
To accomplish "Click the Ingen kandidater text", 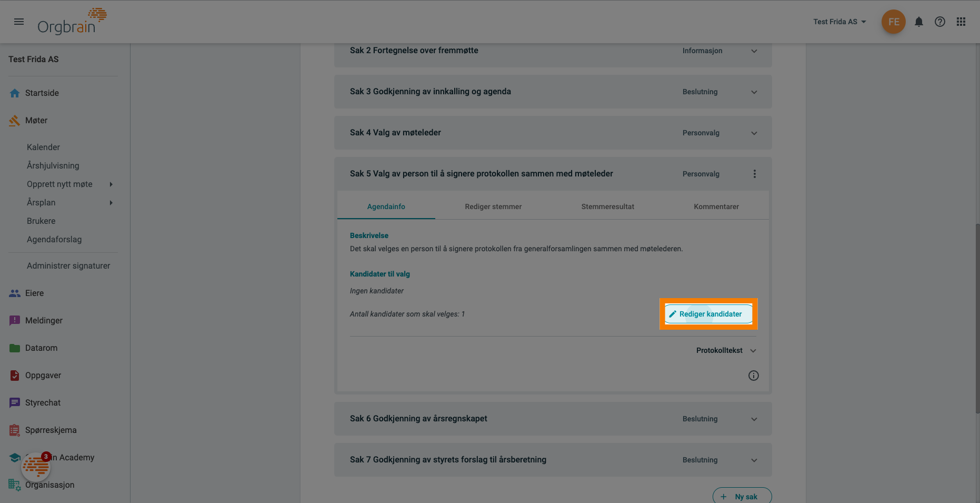I will (376, 291).
